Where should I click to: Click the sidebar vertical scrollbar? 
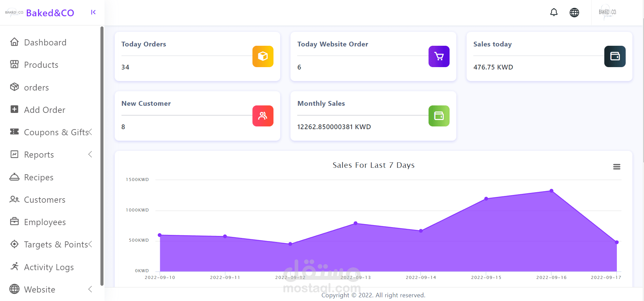(102, 156)
